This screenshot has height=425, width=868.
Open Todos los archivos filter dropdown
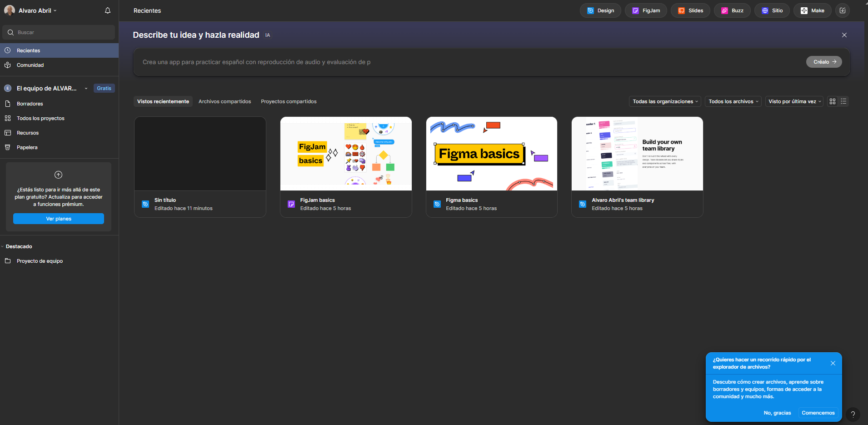[733, 101]
